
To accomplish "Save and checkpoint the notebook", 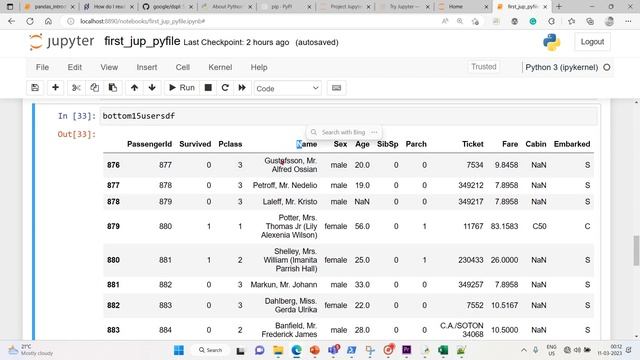I will pos(35,88).
